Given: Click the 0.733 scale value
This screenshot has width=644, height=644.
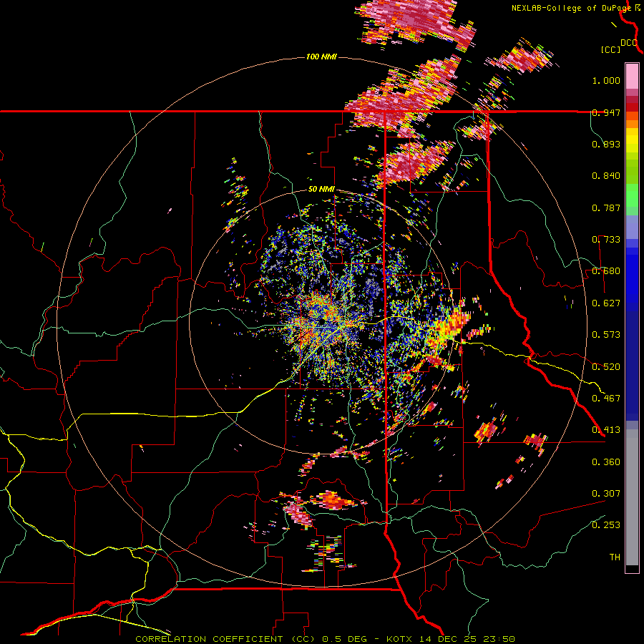Looking at the screenshot, I should (x=606, y=240).
